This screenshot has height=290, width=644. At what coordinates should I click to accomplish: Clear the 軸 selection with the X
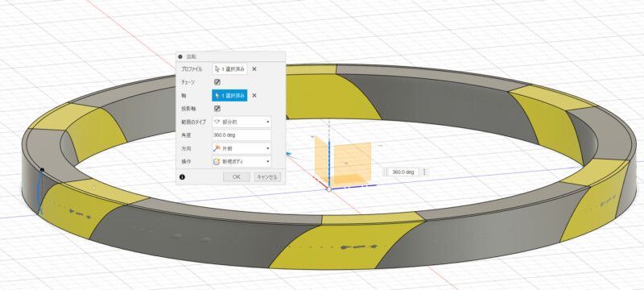[254, 96]
